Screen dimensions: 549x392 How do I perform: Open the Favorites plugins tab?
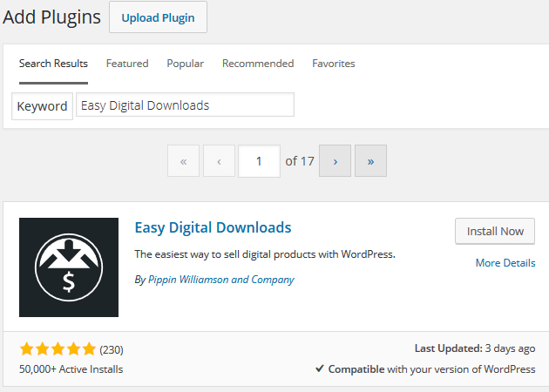point(333,64)
